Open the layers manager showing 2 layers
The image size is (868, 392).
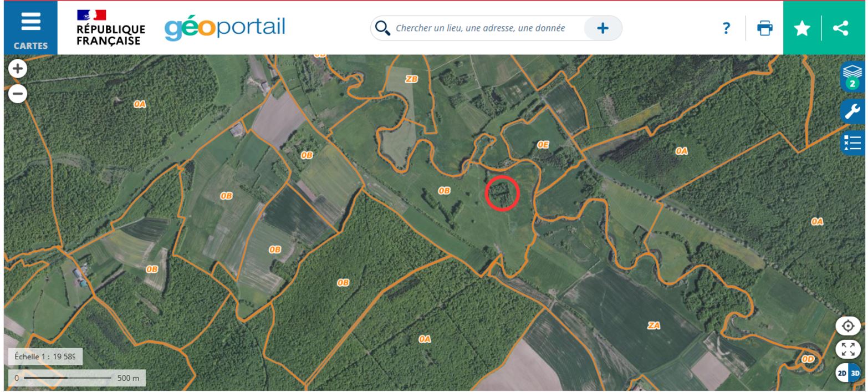tap(852, 77)
